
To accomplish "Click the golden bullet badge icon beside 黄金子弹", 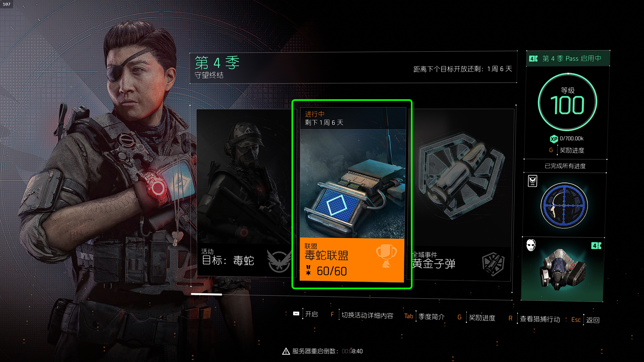I will pos(493,264).
